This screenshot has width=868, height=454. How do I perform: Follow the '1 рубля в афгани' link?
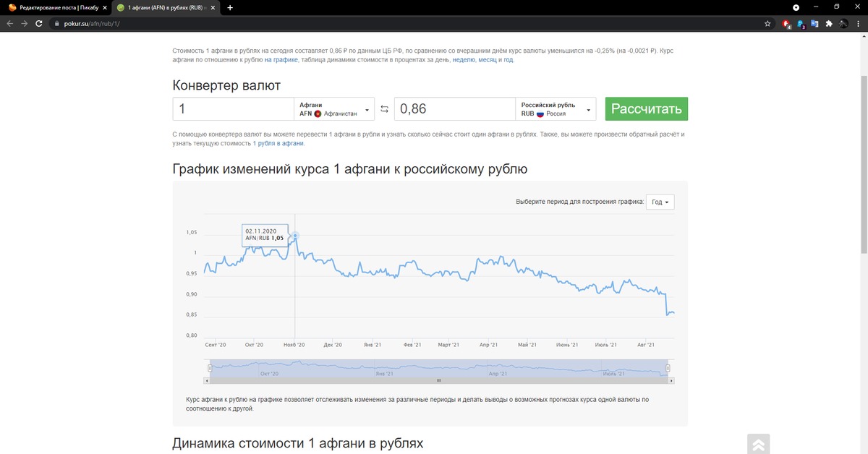click(x=278, y=144)
